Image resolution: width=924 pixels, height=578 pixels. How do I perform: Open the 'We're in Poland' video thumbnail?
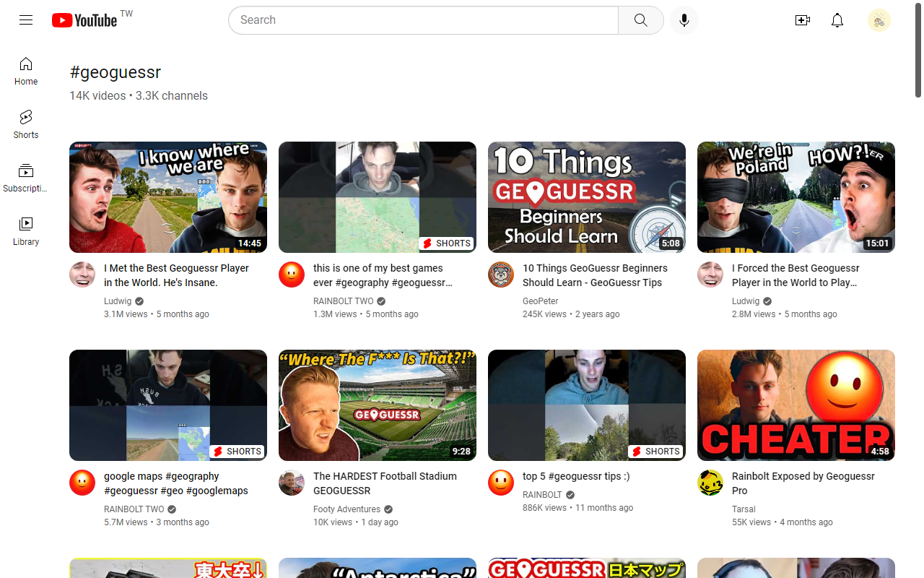(x=796, y=197)
